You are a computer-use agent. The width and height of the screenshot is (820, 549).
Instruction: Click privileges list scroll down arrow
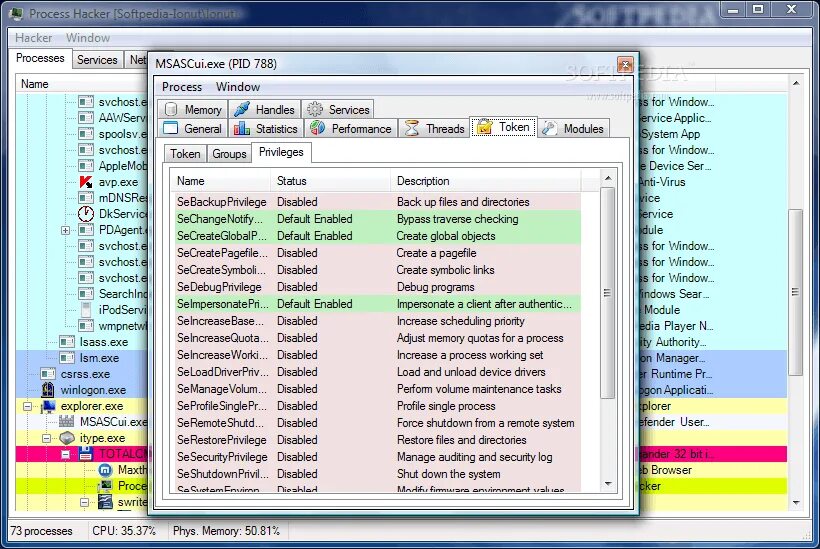pos(608,484)
